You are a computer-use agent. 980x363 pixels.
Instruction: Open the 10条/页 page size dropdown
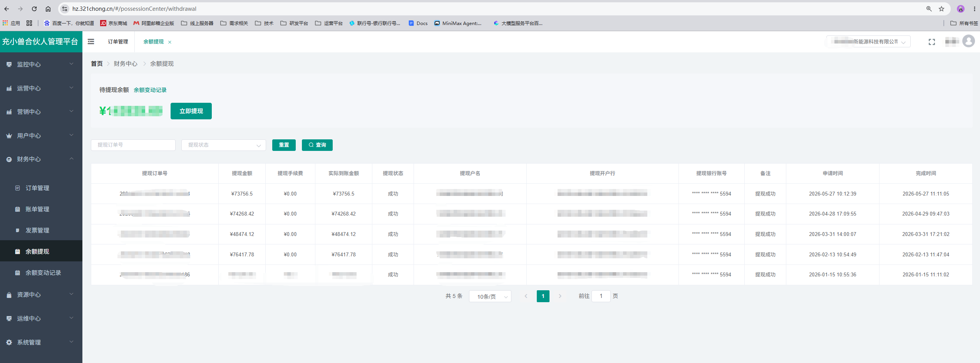pos(490,296)
